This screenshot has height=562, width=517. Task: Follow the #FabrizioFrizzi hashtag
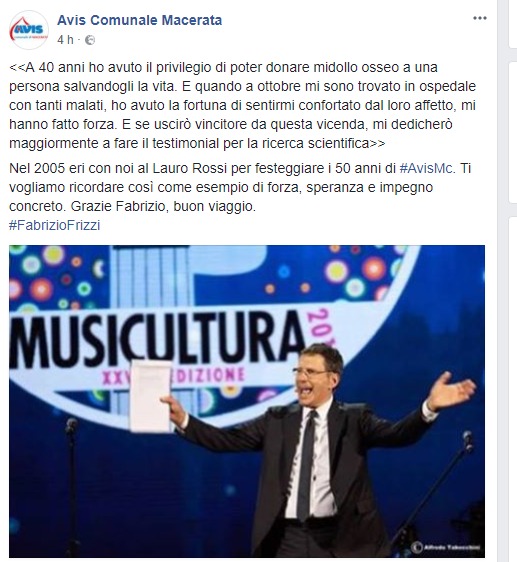click(x=54, y=225)
